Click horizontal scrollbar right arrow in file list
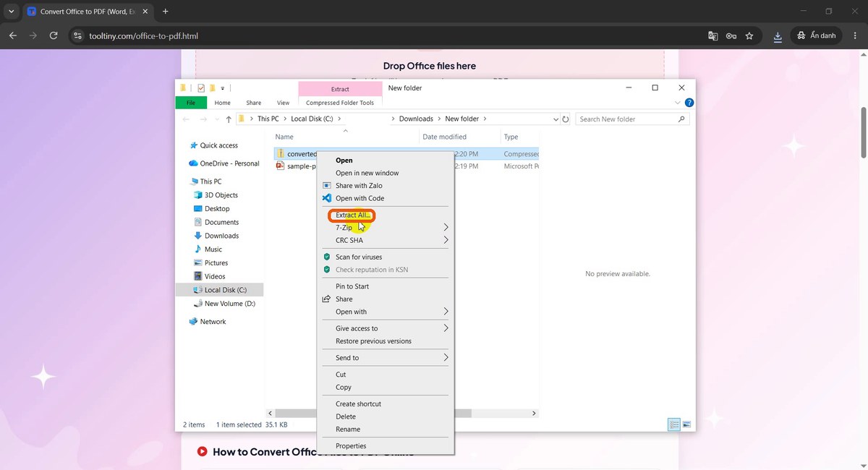 tap(535, 414)
